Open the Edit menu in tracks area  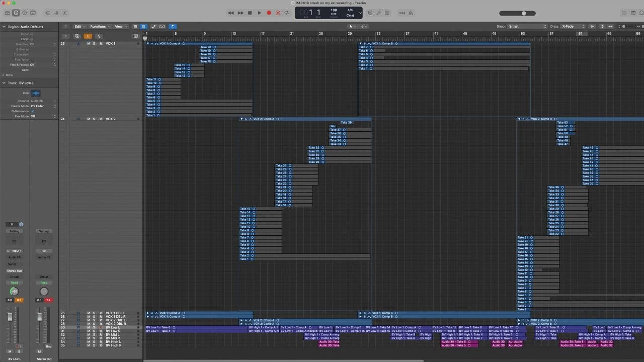(78, 27)
